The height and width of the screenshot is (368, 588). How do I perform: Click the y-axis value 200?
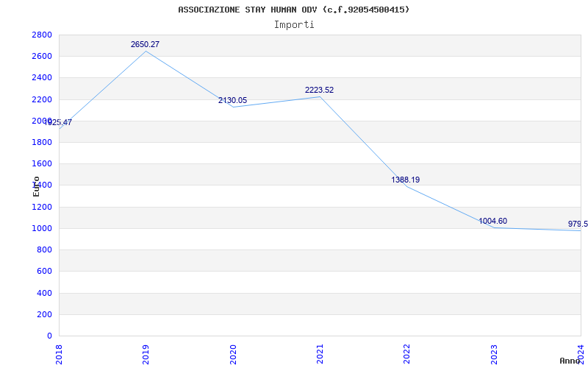[x=44, y=314]
